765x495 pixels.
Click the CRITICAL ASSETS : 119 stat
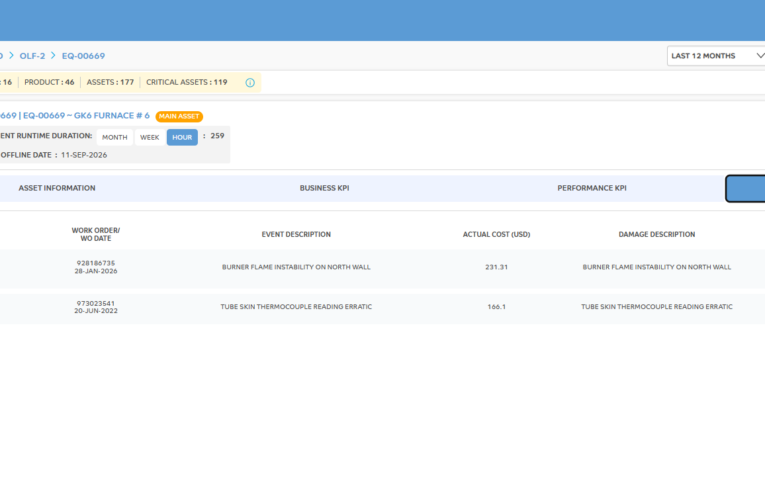point(187,82)
